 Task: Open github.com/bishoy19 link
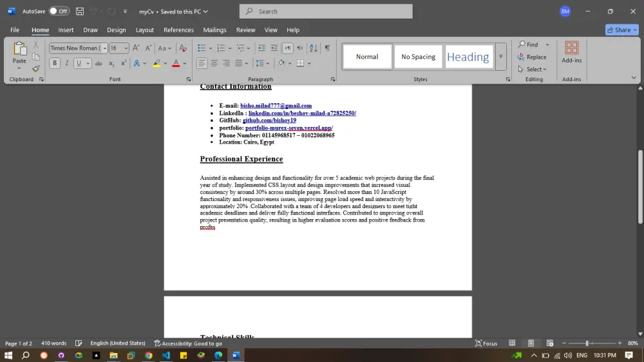point(269,120)
